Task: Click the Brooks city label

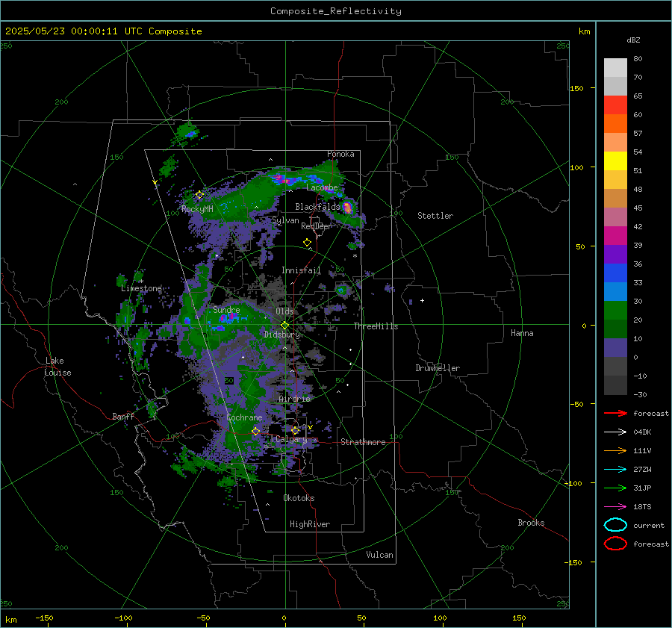Action: (x=531, y=523)
